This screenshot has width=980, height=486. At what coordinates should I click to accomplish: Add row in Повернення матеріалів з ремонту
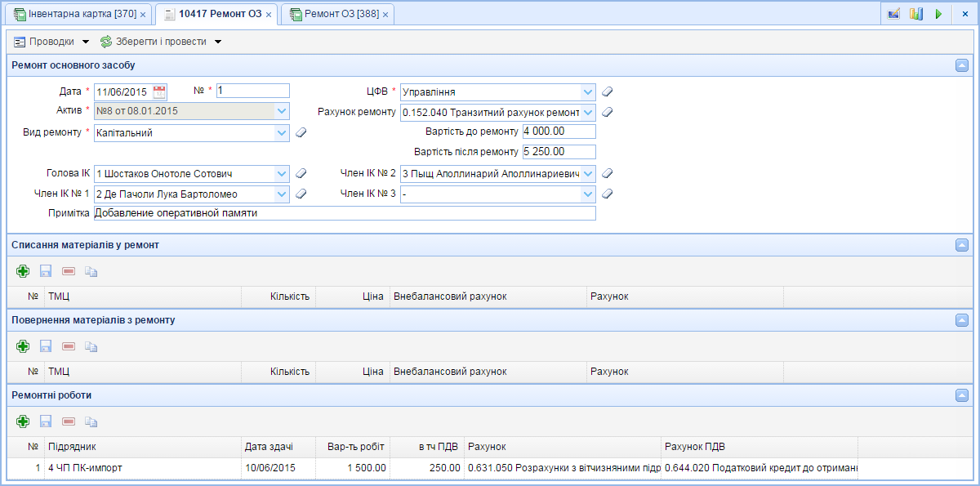coord(23,346)
